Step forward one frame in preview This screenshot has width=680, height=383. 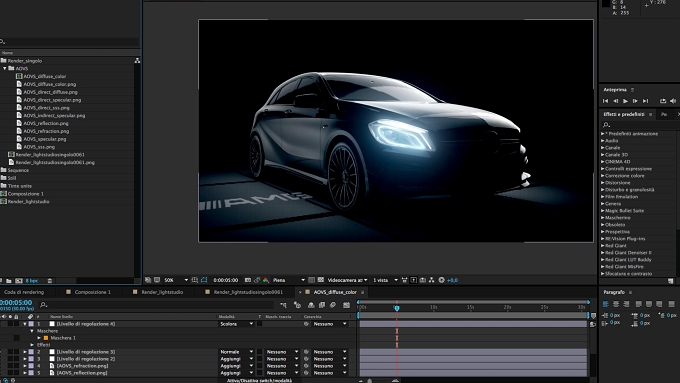(x=635, y=101)
